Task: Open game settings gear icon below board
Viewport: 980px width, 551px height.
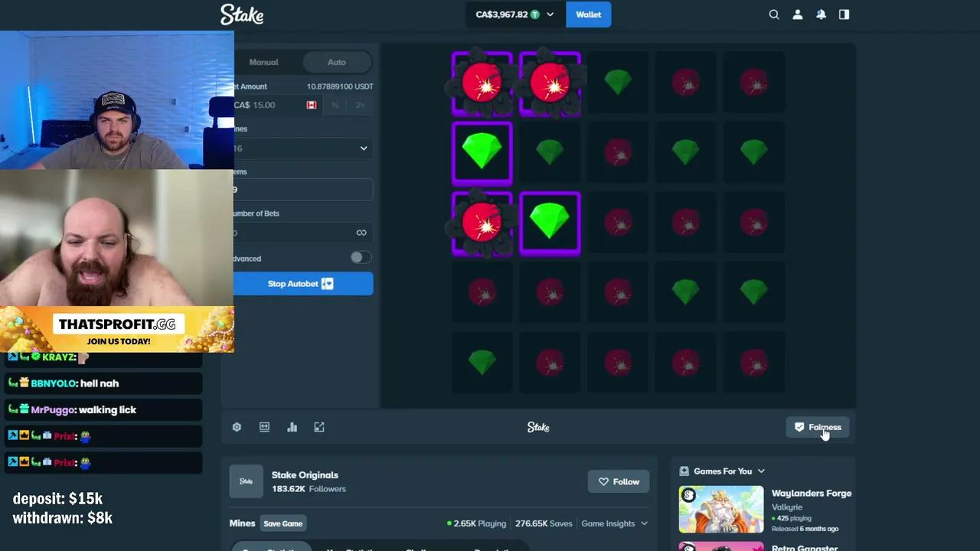Action: (237, 427)
